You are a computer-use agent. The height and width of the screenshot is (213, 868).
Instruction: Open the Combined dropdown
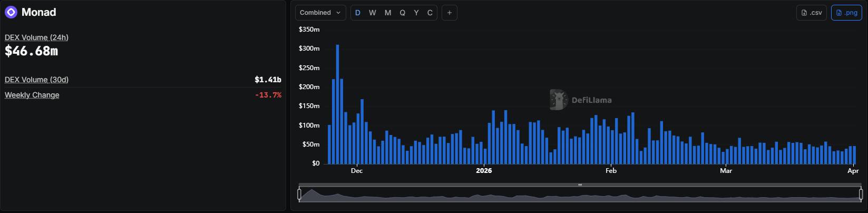(x=320, y=13)
